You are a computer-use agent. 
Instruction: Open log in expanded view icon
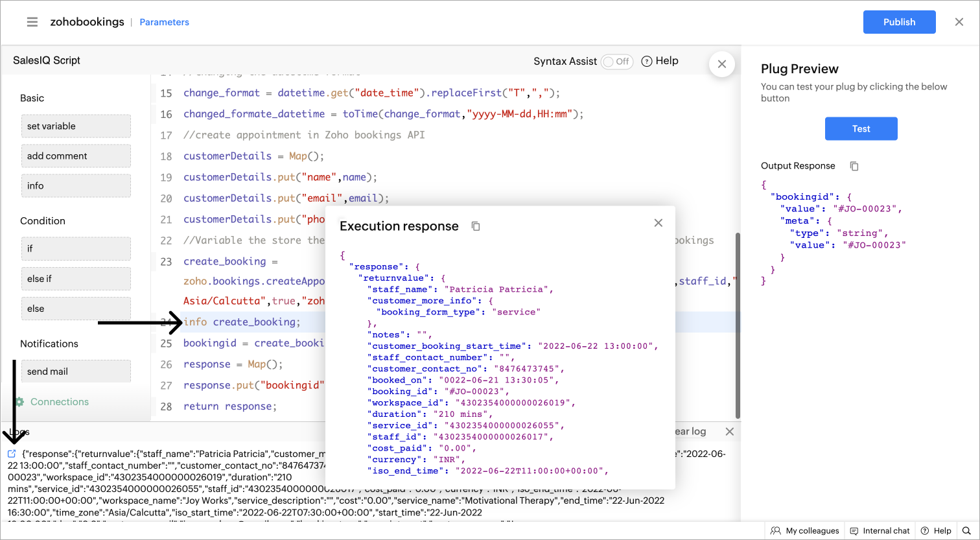pyautogui.click(x=12, y=454)
